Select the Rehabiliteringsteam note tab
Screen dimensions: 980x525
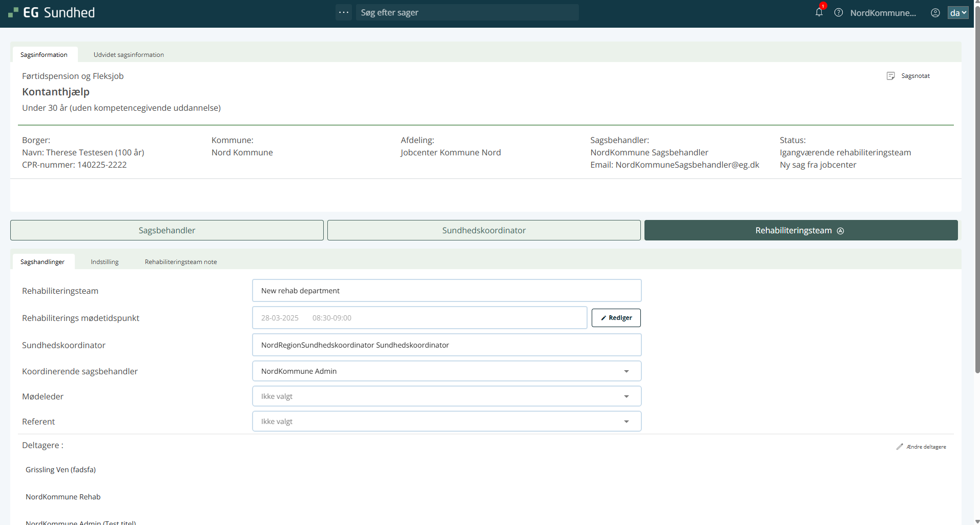coord(180,262)
